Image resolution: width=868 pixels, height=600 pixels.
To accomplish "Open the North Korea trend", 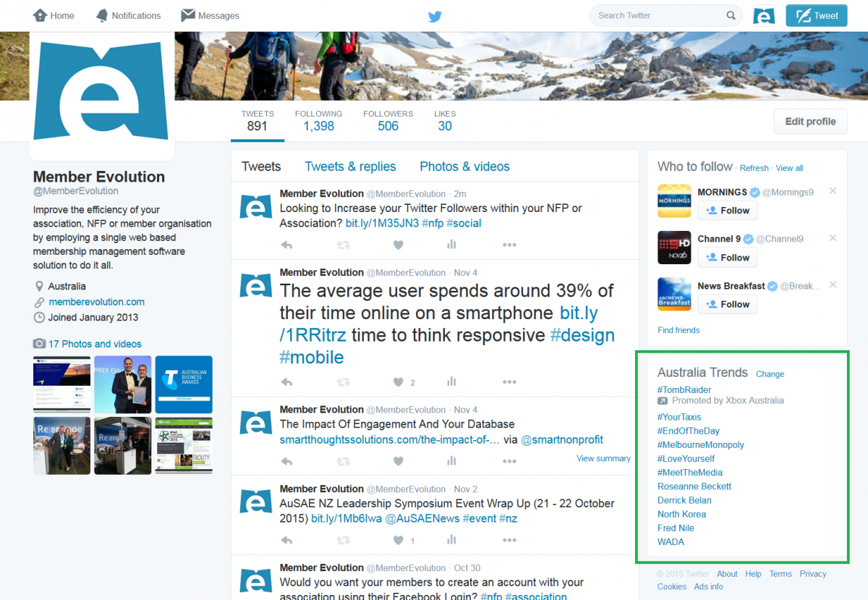I will 681,514.
